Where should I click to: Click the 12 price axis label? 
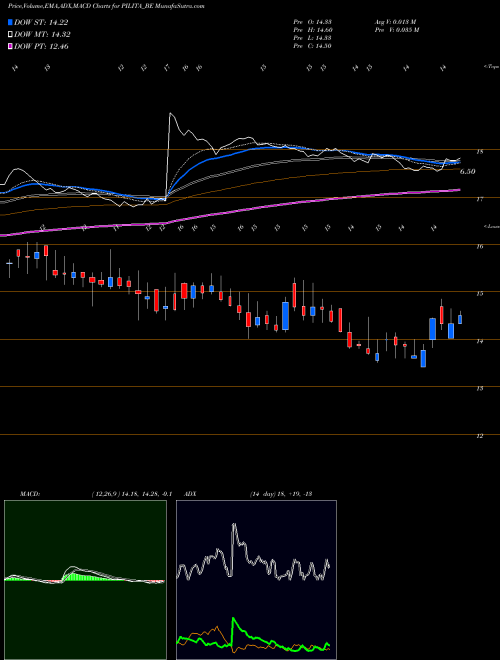coord(479,436)
